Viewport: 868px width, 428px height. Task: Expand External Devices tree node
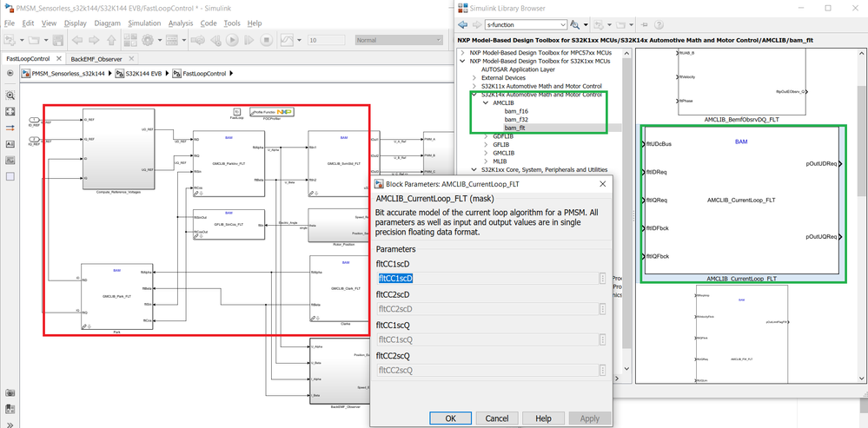pyautogui.click(x=474, y=78)
